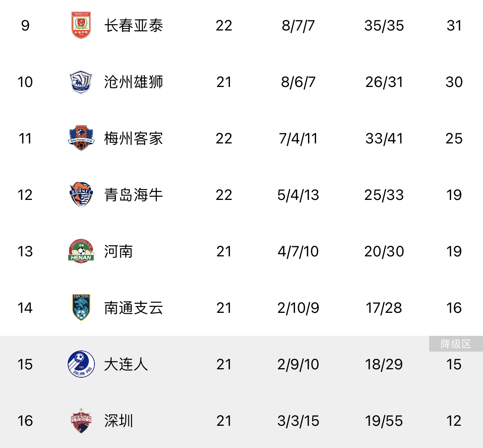The width and height of the screenshot is (483, 448).
Task: Select the Henan club badge
Action: point(81,251)
